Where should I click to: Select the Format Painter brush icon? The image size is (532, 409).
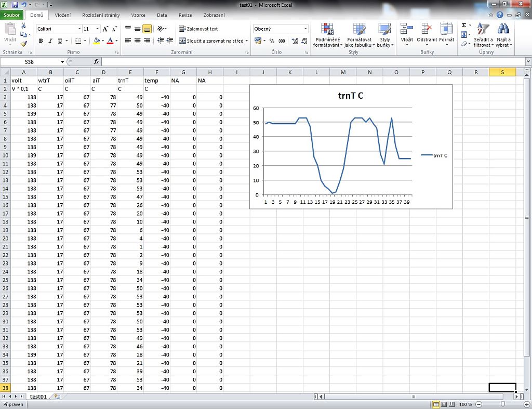pos(23,44)
